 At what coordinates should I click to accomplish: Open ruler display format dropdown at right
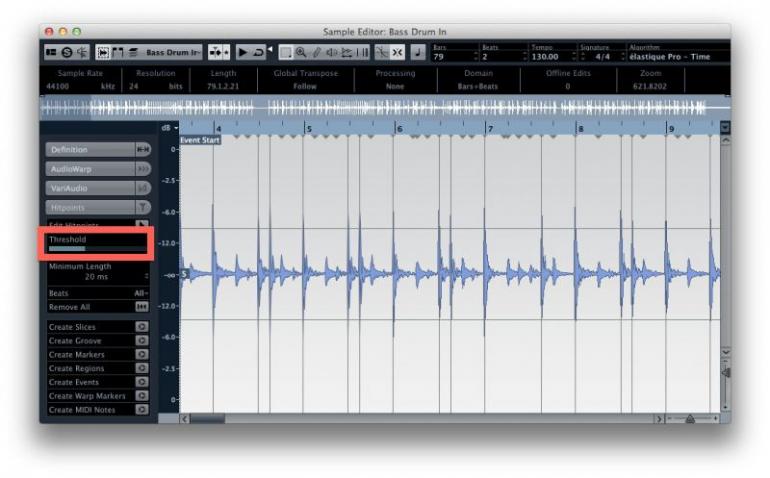(x=725, y=128)
